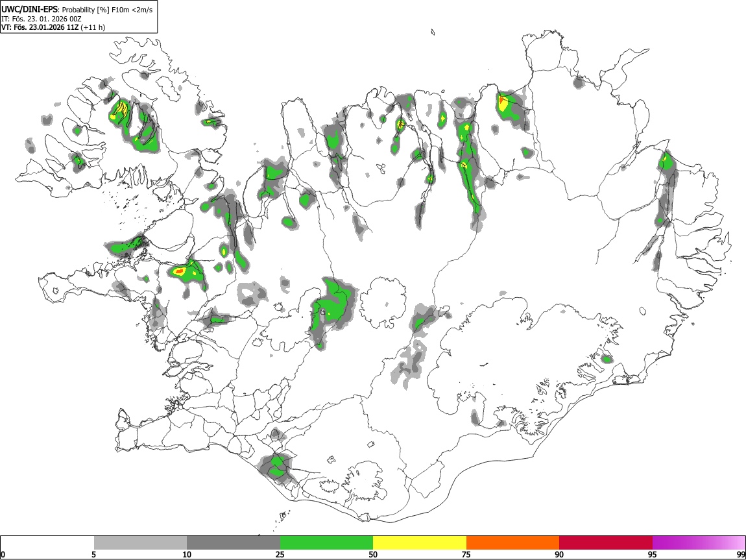Viewport: 746px width, 560px height.
Task: Click the legend value '25'
Action: tap(280, 554)
